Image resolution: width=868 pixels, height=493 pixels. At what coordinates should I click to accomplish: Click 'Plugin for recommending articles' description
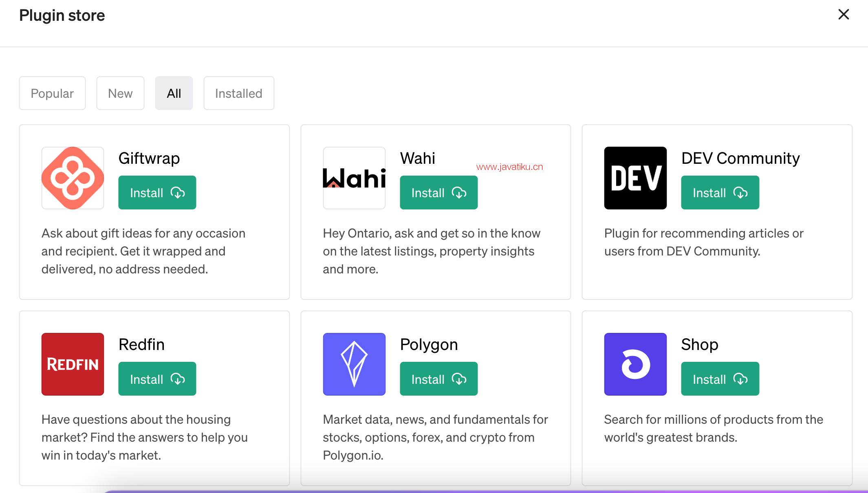704,242
